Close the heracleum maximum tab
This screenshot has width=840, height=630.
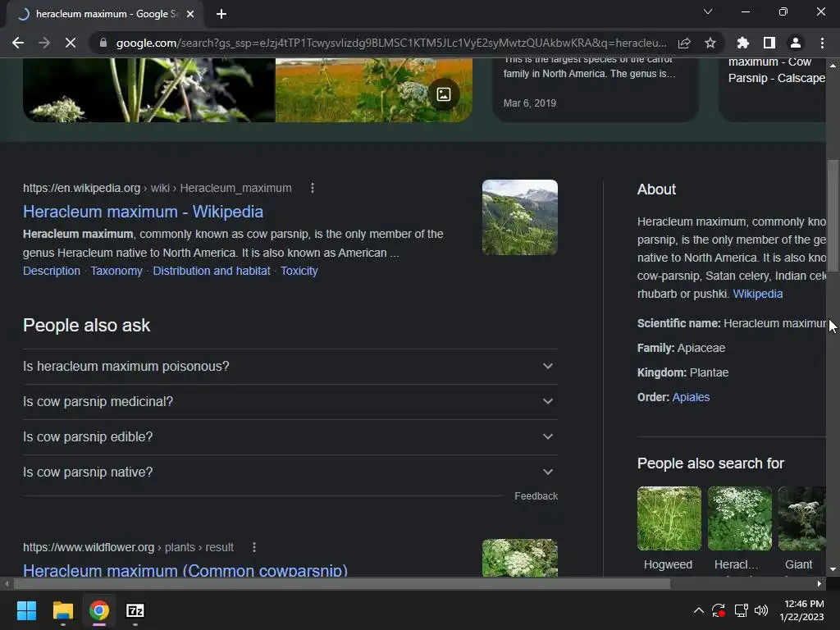(x=190, y=14)
